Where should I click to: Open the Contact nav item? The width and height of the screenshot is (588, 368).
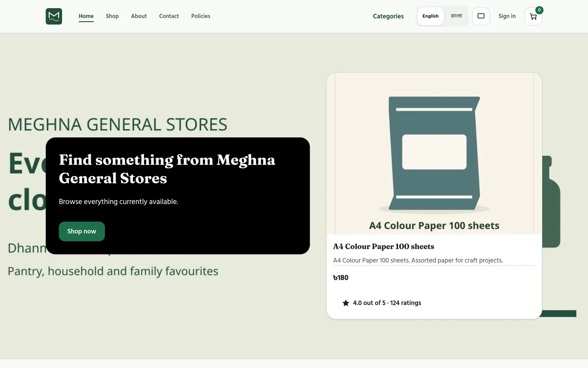pos(169,16)
